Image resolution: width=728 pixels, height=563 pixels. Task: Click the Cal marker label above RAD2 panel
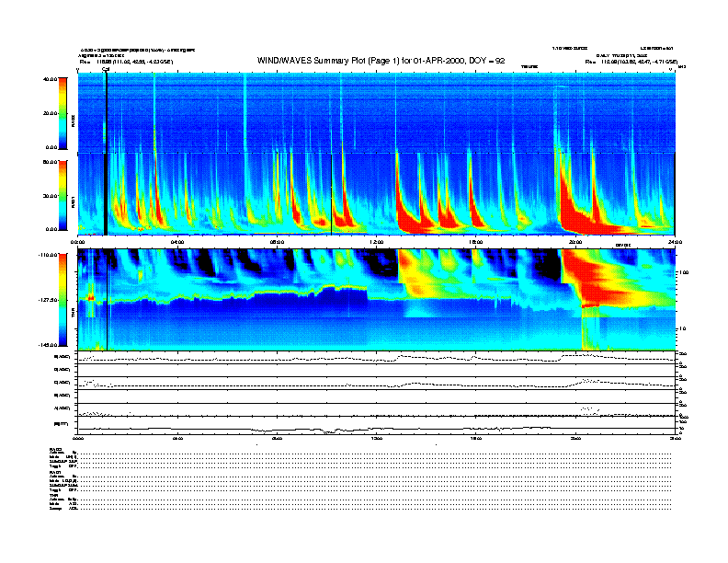pos(106,69)
